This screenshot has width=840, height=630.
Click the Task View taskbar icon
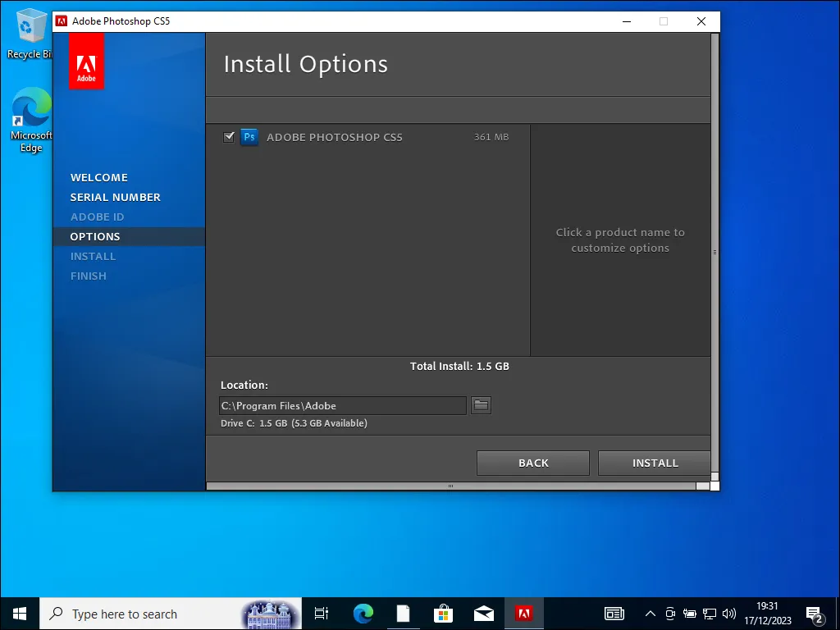[322, 614]
